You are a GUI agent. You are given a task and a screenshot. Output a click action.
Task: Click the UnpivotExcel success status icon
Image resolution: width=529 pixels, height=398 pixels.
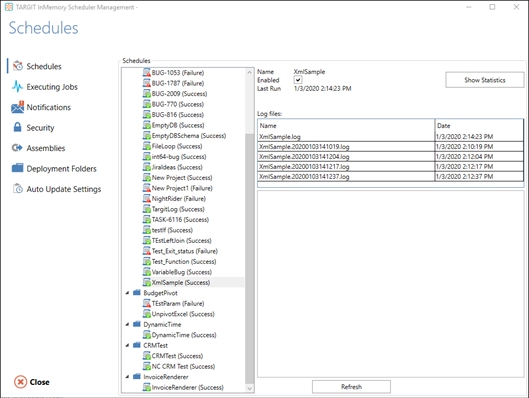click(147, 314)
